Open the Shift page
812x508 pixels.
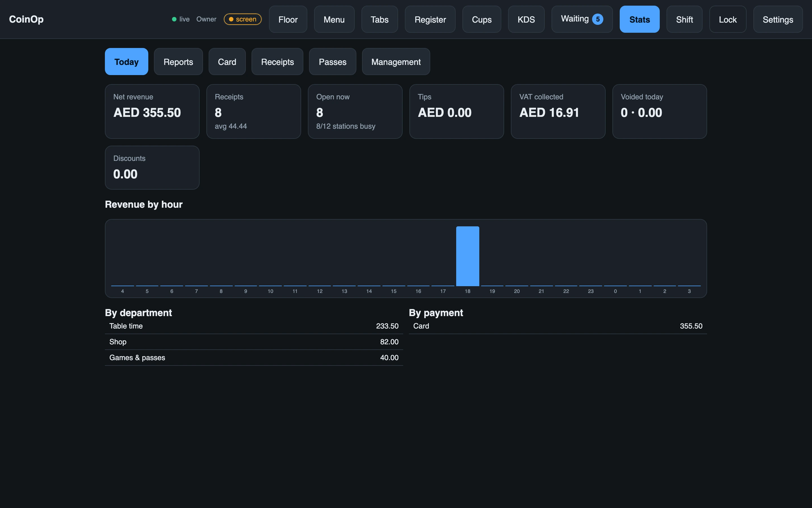tap(684, 19)
